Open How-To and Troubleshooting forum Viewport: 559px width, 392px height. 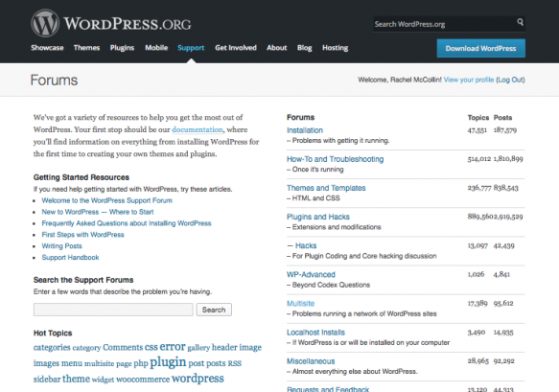coord(336,159)
